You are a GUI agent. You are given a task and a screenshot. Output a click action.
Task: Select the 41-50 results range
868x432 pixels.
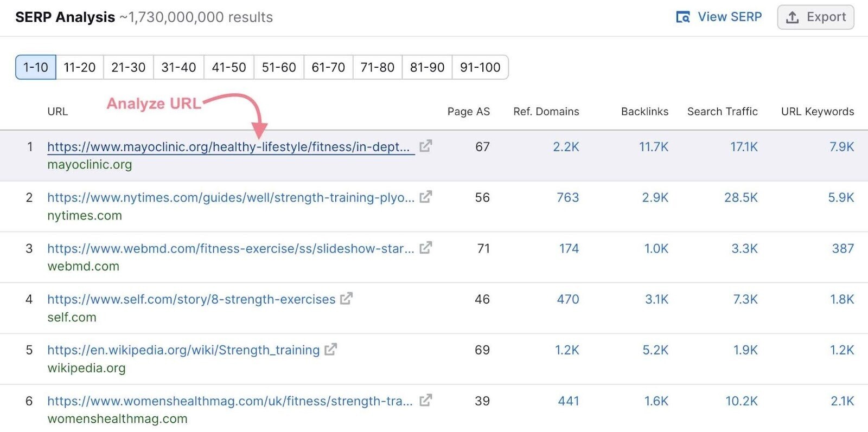tap(228, 67)
